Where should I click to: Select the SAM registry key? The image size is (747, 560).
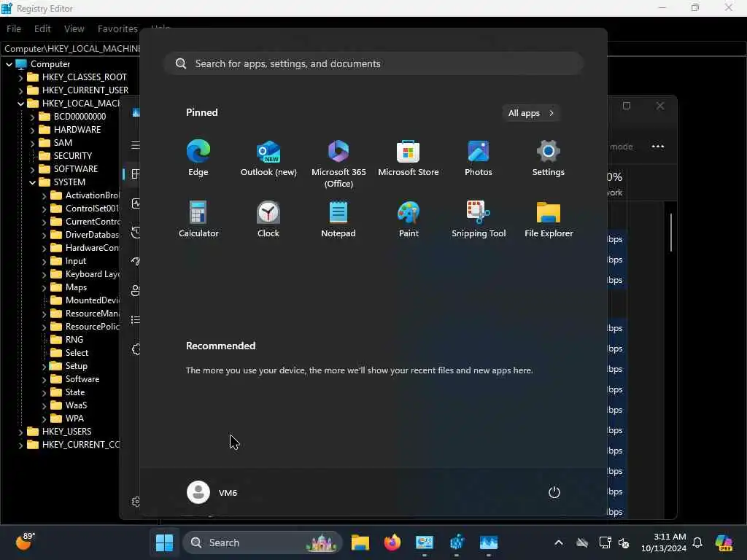(63, 143)
